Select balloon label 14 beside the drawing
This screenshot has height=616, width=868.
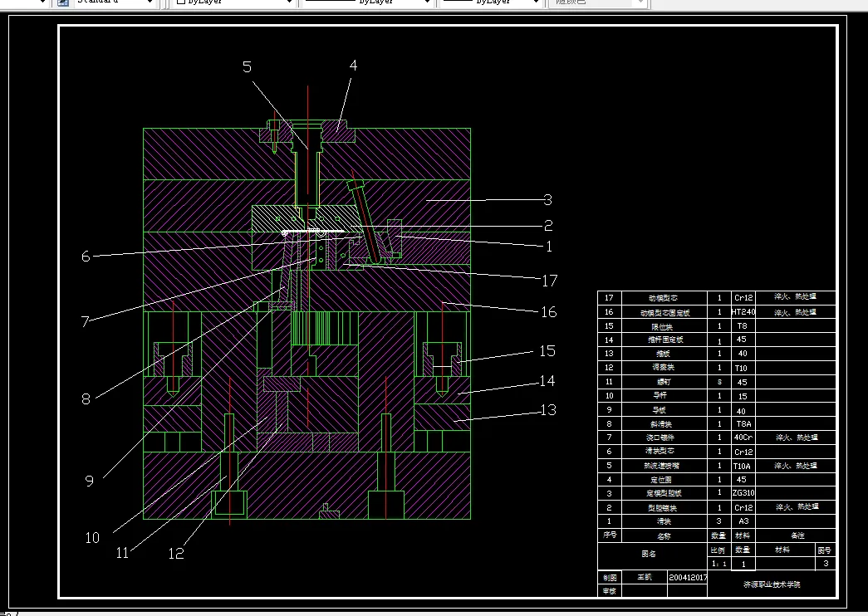(x=547, y=381)
